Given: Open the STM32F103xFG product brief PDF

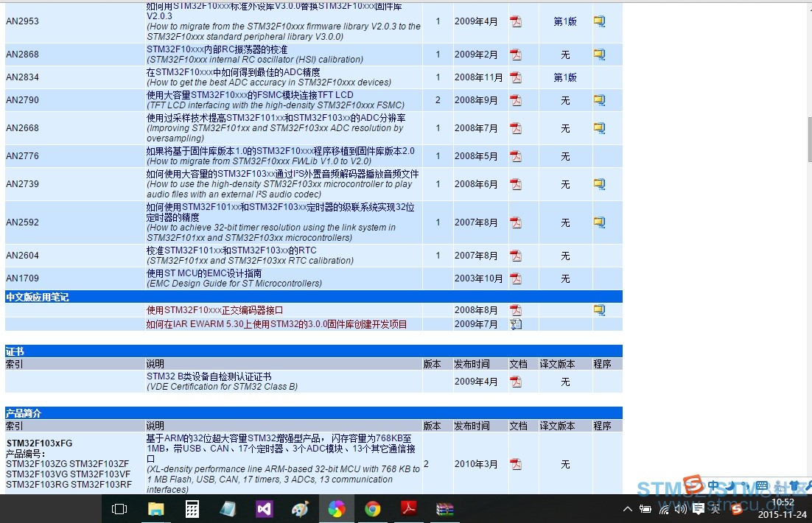Looking at the screenshot, I should coord(516,464).
